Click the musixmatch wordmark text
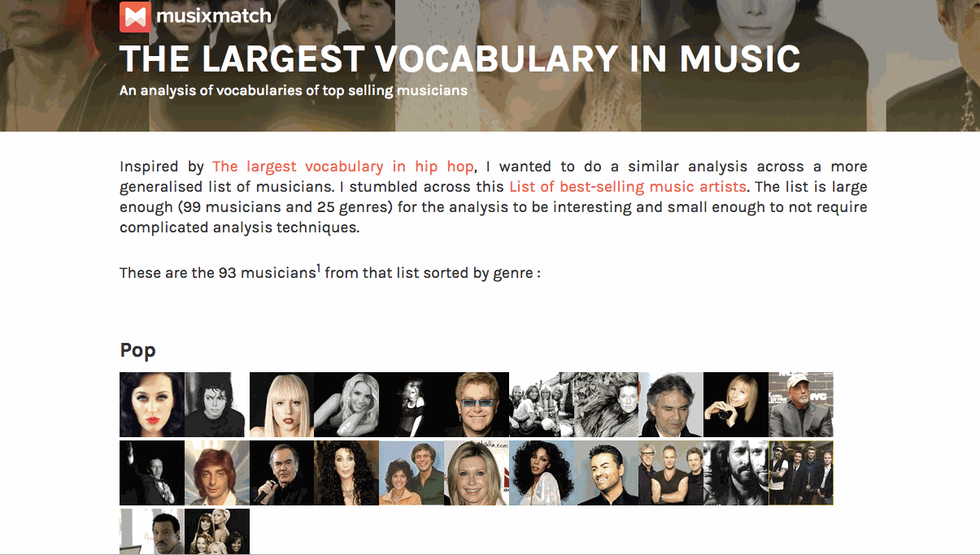Viewport: 980px width, 555px height. [x=214, y=15]
